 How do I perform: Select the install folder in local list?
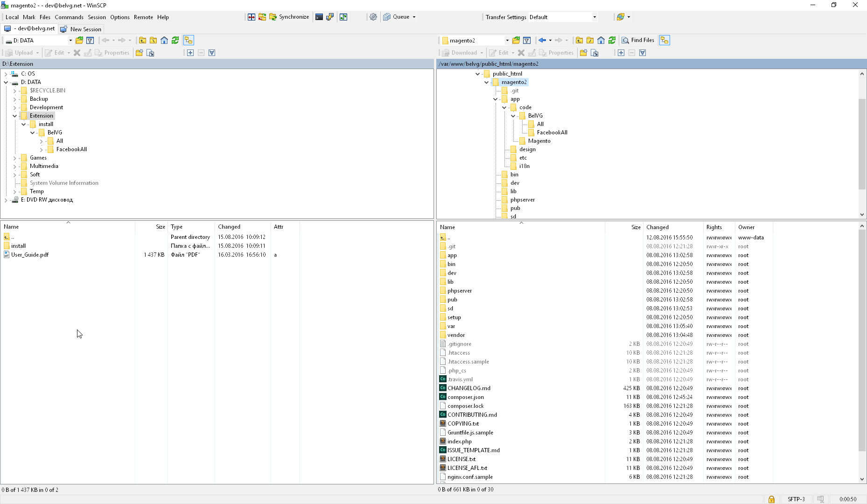[18, 246]
